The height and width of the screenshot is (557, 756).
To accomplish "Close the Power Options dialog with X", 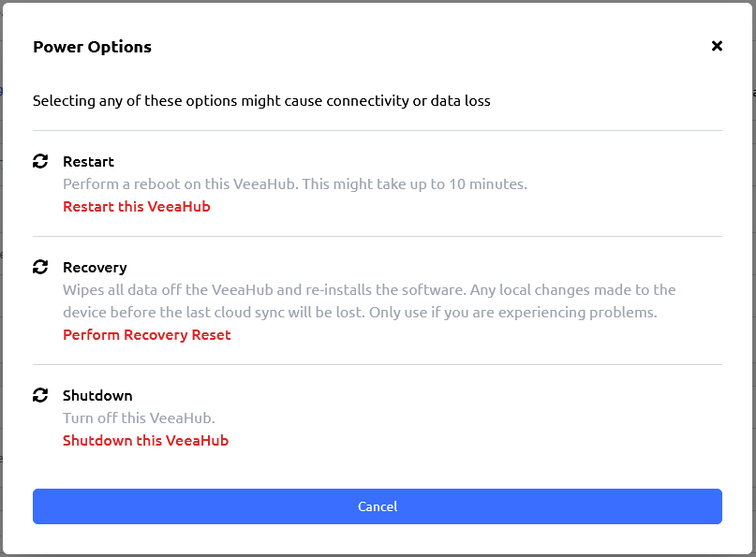I will 717,46.
